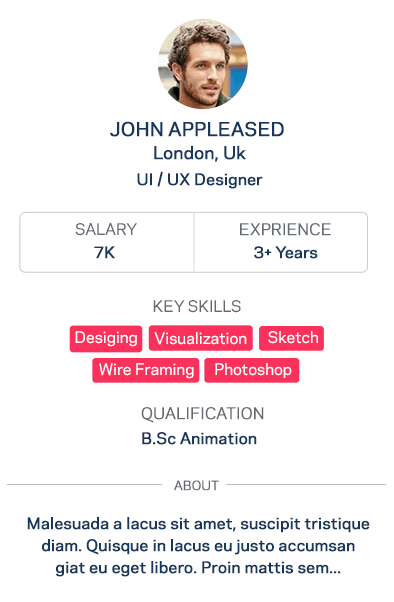Select the JOHN APPLEASED name heading

pos(197,129)
